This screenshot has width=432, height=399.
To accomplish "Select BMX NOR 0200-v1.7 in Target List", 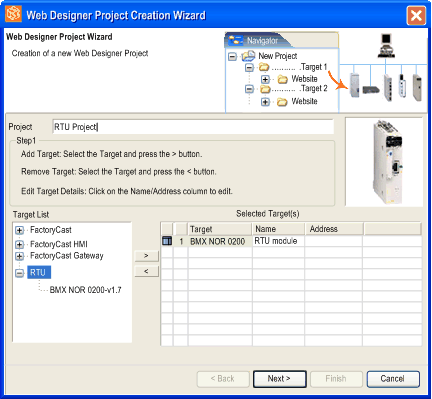I will click(x=85, y=290).
